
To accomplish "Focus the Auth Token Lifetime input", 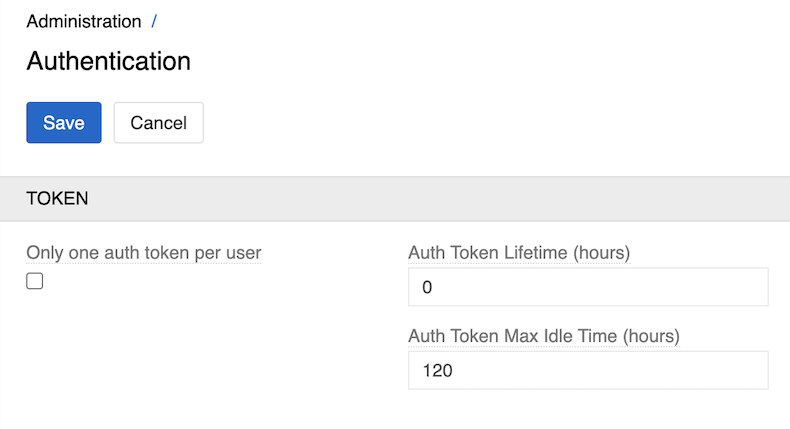I will 588,287.
